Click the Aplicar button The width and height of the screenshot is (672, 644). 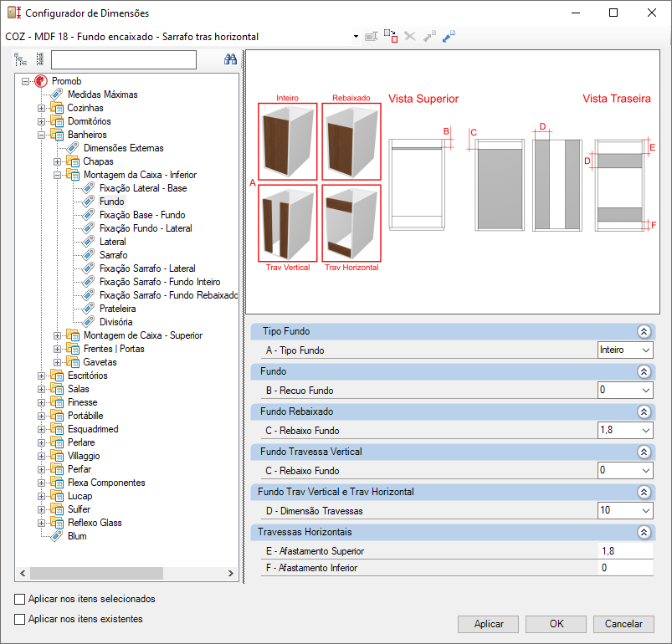coord(489,624)
